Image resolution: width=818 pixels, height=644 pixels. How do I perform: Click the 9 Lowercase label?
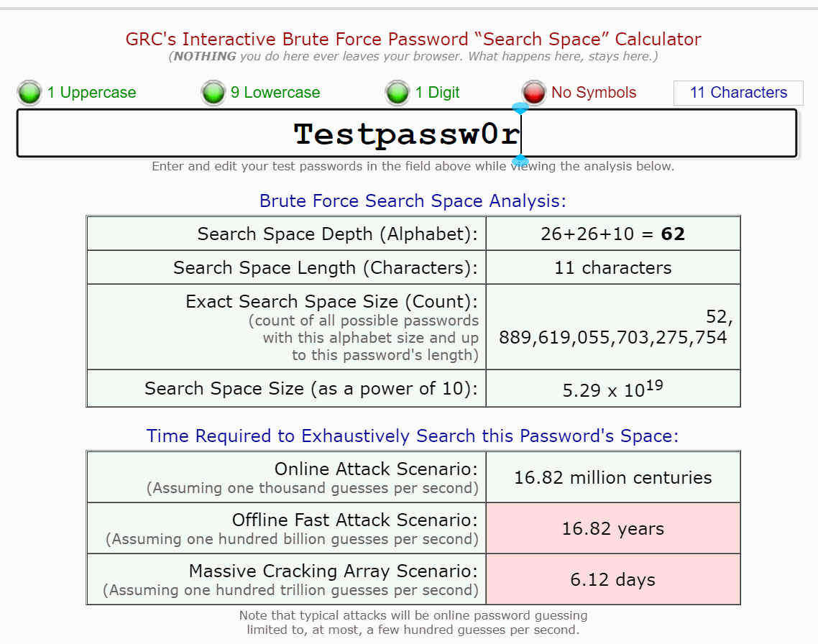[x=275, y=92]
